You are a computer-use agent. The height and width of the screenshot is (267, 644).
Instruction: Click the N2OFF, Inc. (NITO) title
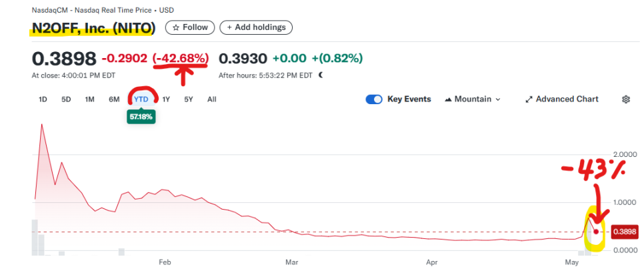[93, 27]
